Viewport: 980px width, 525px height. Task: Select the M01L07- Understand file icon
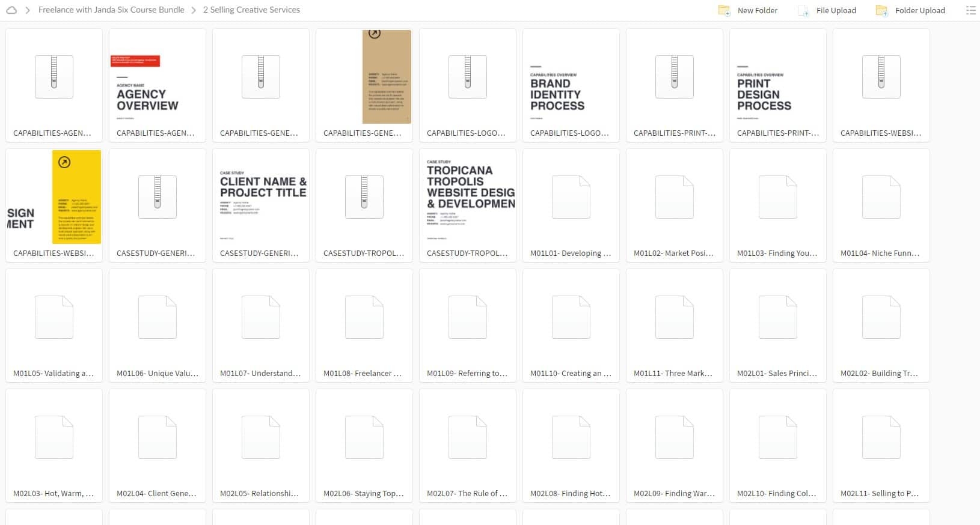pos(261,317)
